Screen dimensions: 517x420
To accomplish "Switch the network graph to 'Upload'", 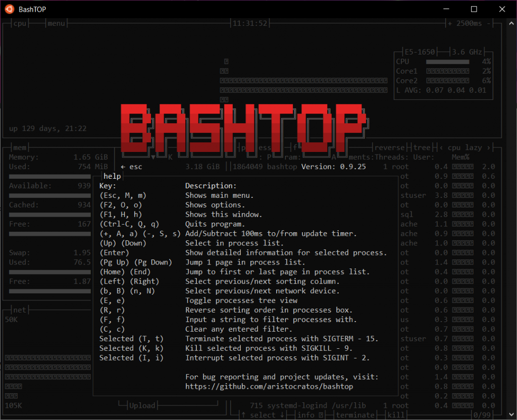I will pyautogui.click(x=142, y=405).
